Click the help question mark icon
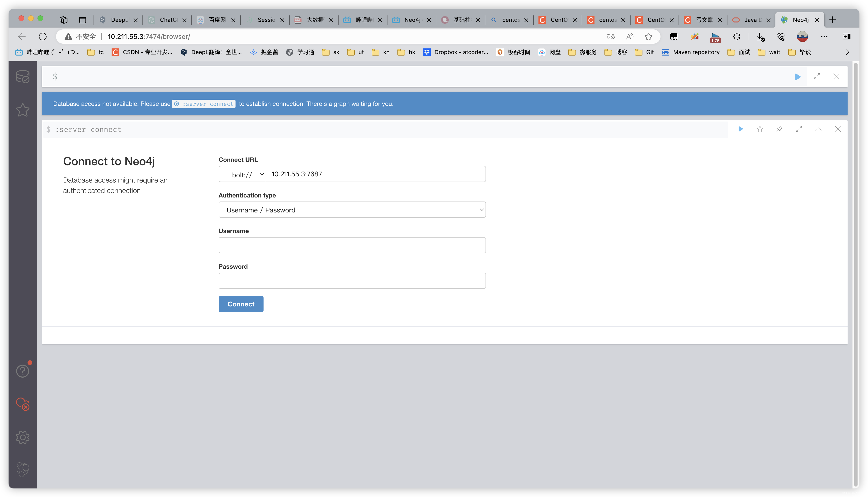868x497 pixels. [x=22, y=371]
